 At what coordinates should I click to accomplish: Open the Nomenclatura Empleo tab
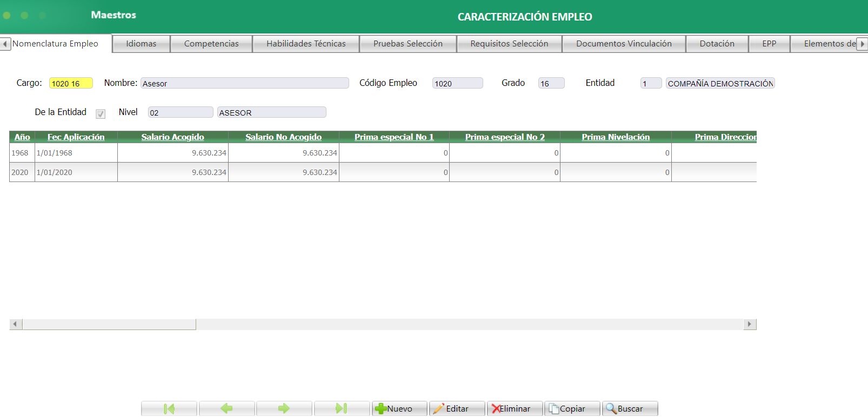point(55,44)
